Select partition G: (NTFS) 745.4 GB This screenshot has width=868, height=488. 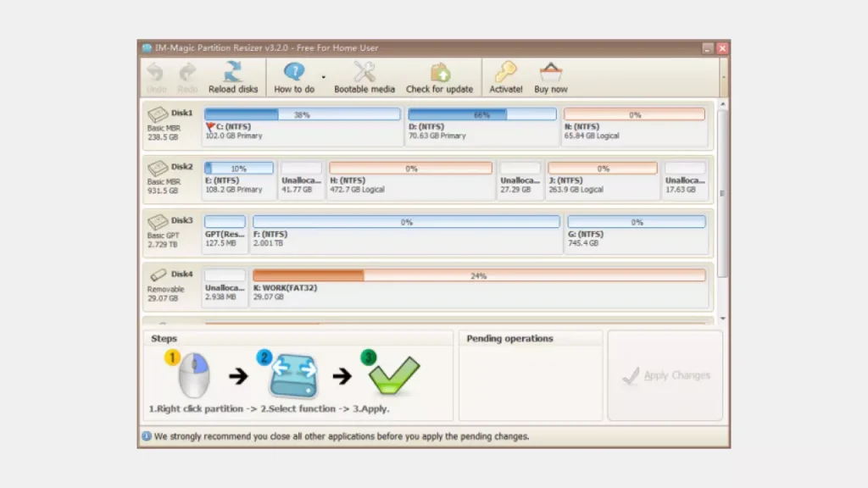click(x=637, y=232)
